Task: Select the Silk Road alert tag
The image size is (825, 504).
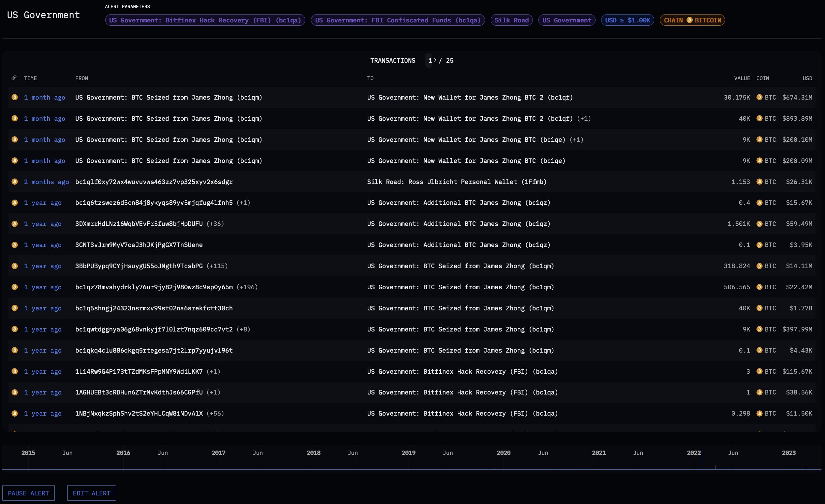Action: click(x=511, y=20)
